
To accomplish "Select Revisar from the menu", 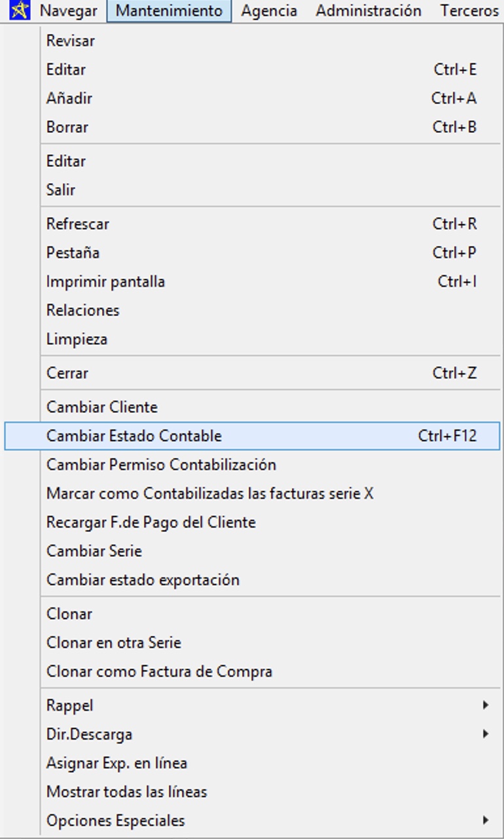I will [x=70, y=41].
